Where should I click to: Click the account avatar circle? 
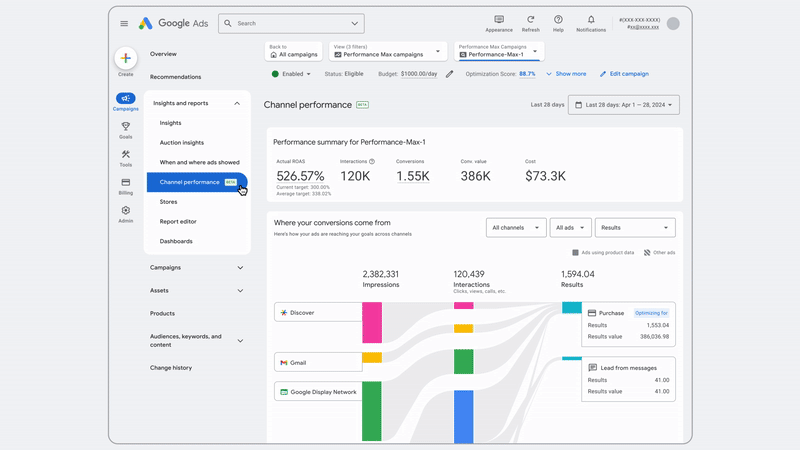point(673,23)
